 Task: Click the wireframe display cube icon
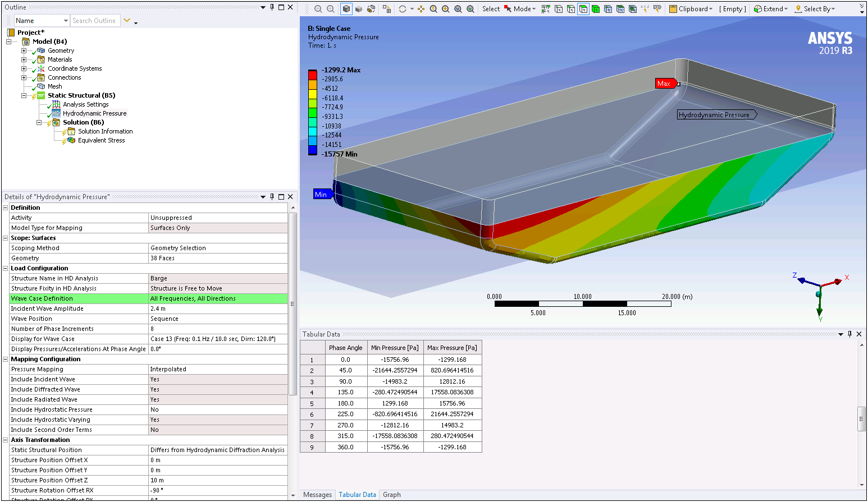[x=371, y=9]
